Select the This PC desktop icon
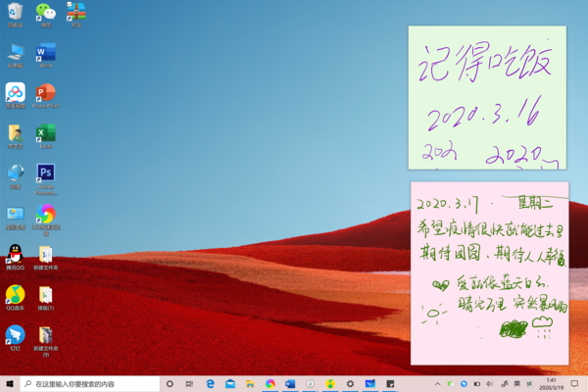Image resolution: width=588 pixels, height=392 pixels. [x=16, y=56]
